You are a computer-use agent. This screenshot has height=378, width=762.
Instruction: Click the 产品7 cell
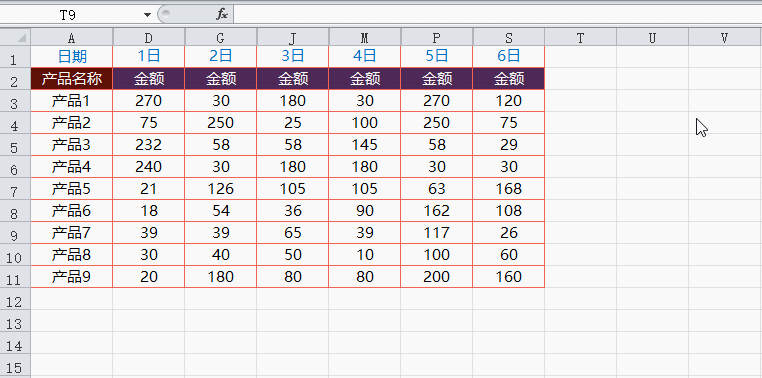pos(72,233)
